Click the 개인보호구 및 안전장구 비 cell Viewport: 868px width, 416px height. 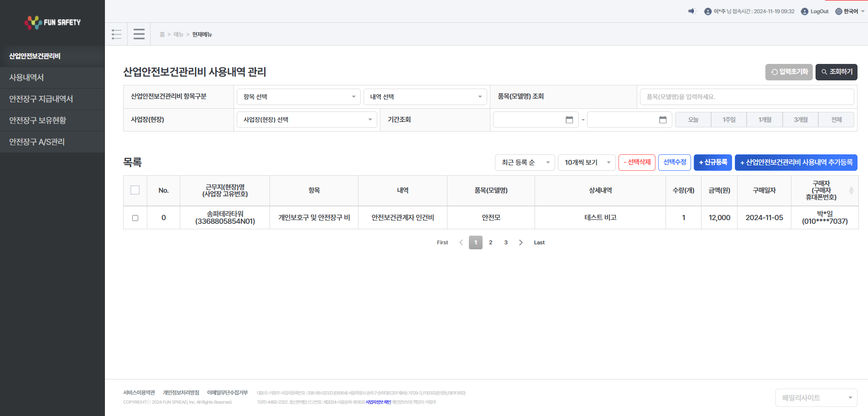(x=314, y=218)
